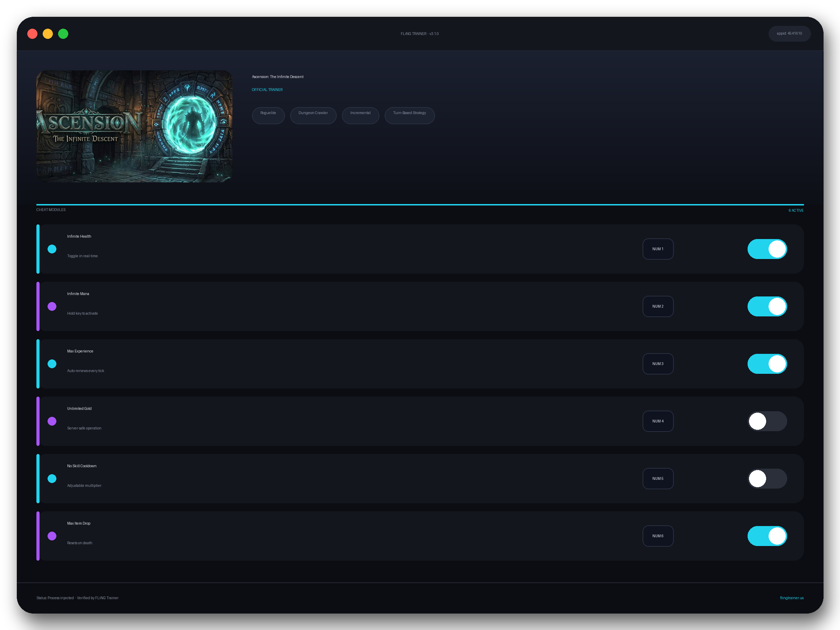Click the CHEAT MODULES heading

[x=51, y=210]
